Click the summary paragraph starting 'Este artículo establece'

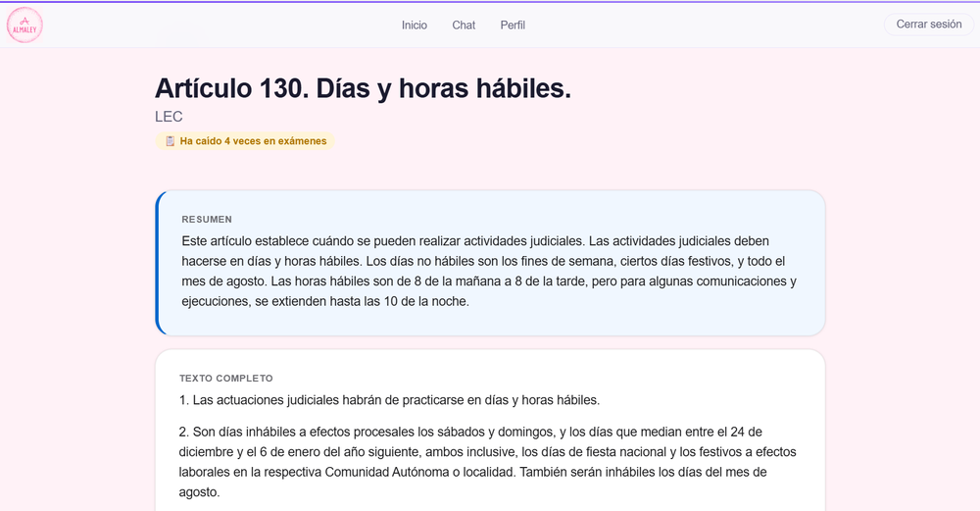tap(489, 272)
